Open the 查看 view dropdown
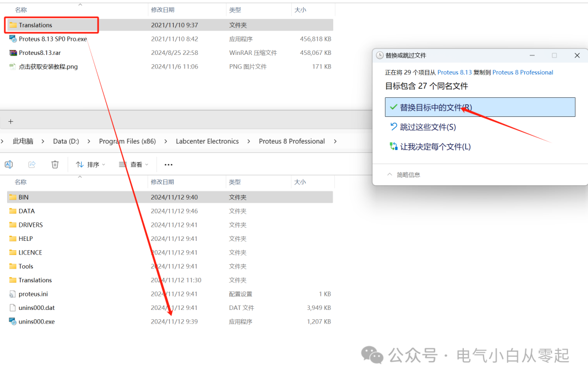 click(133, 164)
